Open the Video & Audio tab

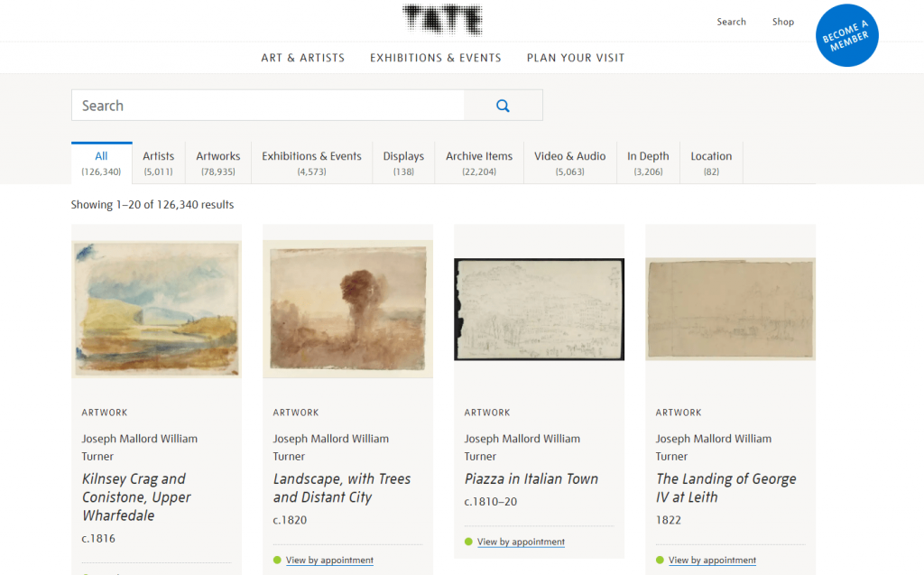pos(569,162)
